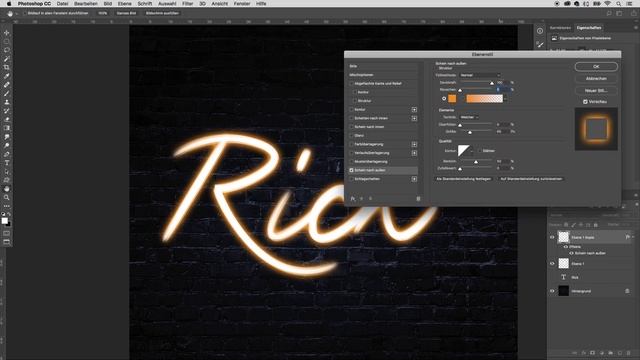
Task: Open the Bearbeiten menu
Action: (86, 4)
